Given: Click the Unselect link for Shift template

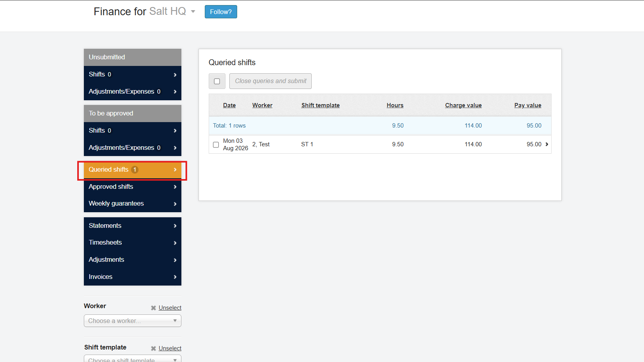Looking at the screenshot, I should 170,348.
